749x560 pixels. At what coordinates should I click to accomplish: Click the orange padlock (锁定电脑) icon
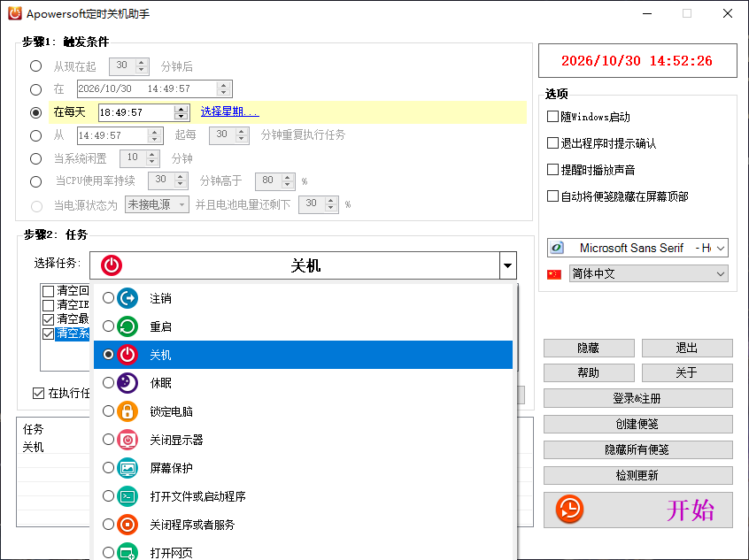point(127,411)
